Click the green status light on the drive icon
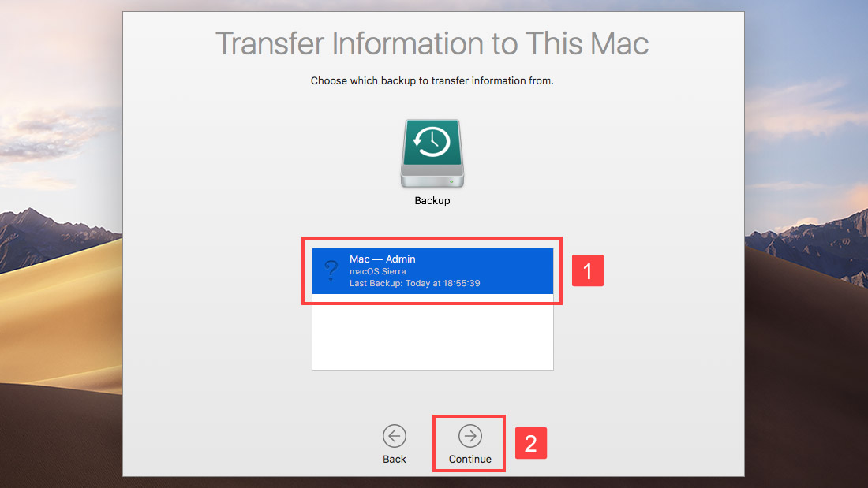The image size is (868, 488). 451,181
